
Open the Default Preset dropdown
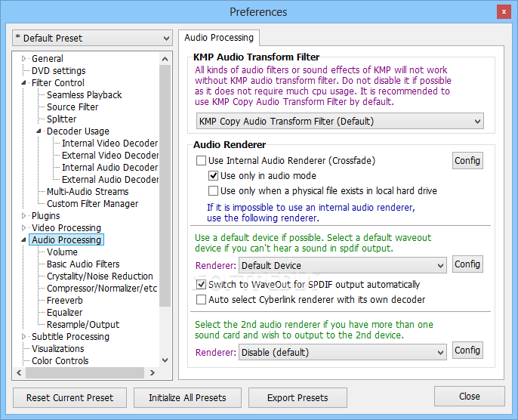[92, 38]
